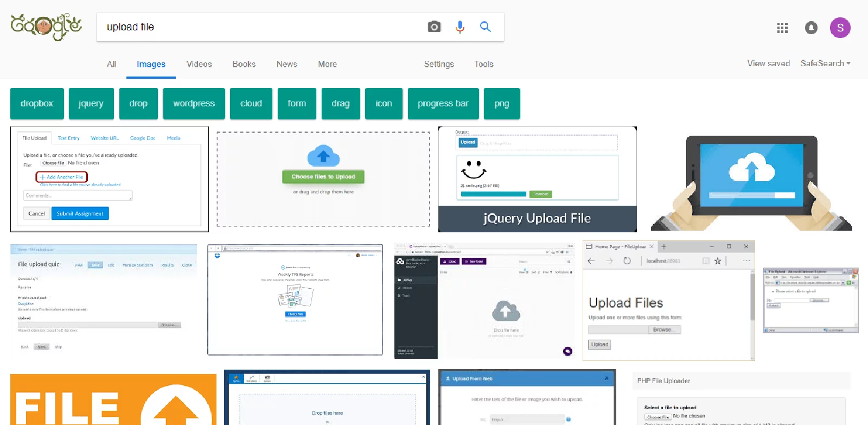Viewport: 868px width, 425px height.
Task: Open the View saved link
Action: [768, 64]
